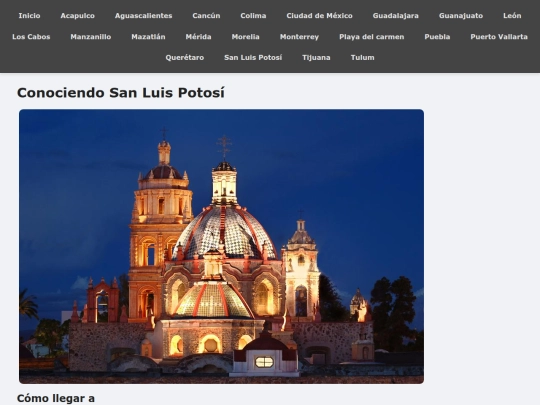
Task: Open the Los Cabos page
Action: [x=31, y=37]
